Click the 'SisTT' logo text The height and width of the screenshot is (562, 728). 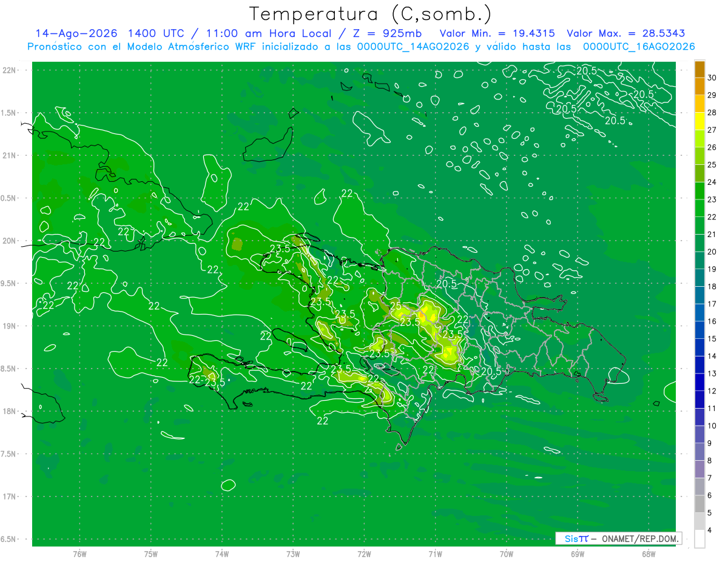(576, 538)
